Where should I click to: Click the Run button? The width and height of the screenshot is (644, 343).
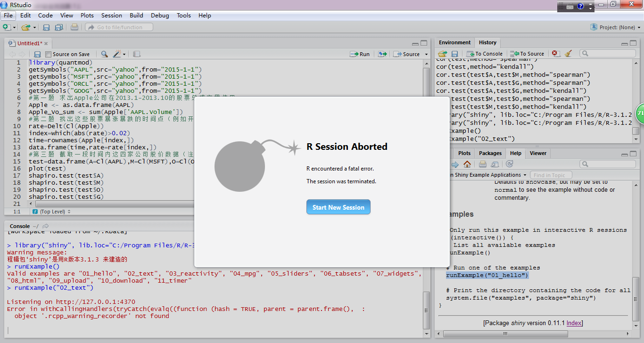[360, 54]
